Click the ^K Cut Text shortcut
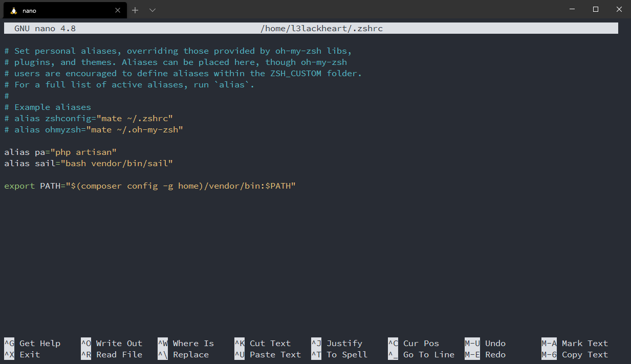The image size is (631, 364). pos(263,344)
